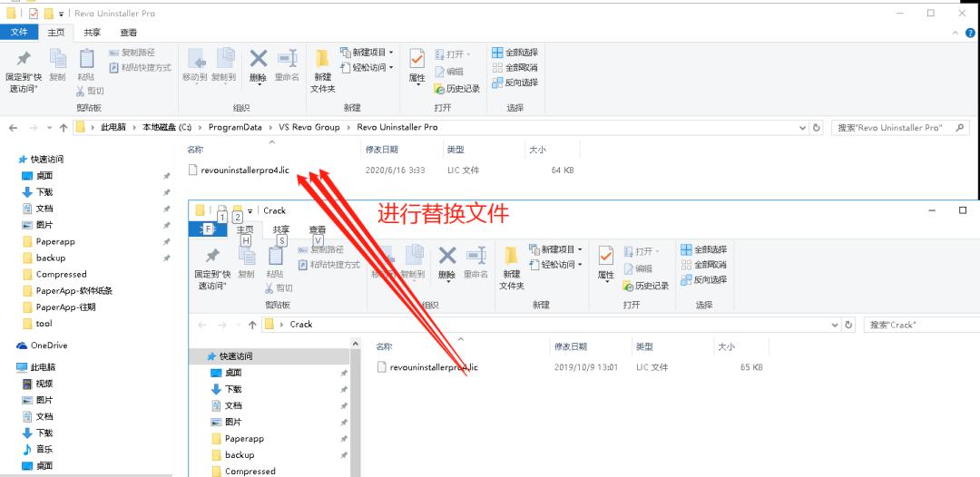This screenshot has width=980, height=477.
Task: Create New folder in Crack window
Action: coord(511,268)
